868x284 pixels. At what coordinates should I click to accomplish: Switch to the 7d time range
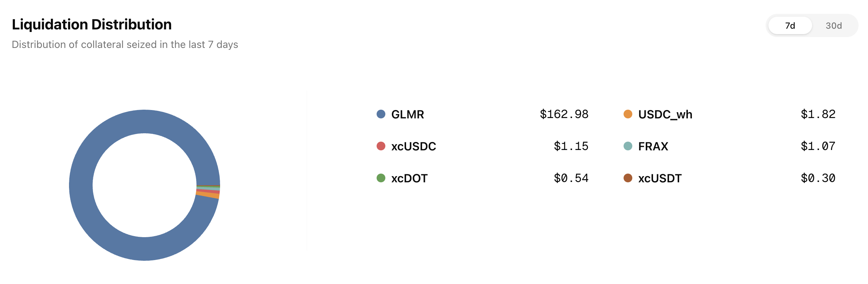tap(790, 26)
